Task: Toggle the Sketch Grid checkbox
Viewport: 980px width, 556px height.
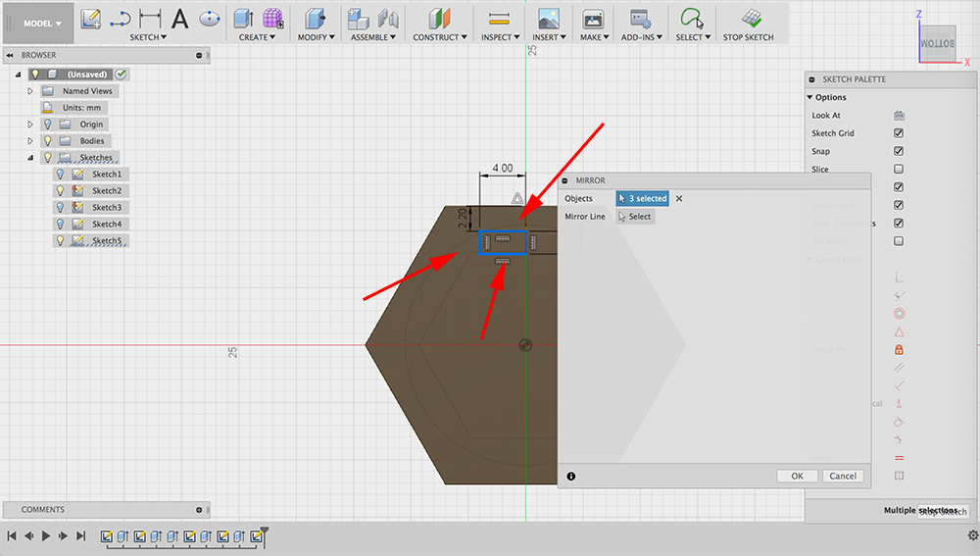Action: pos(899,132)
